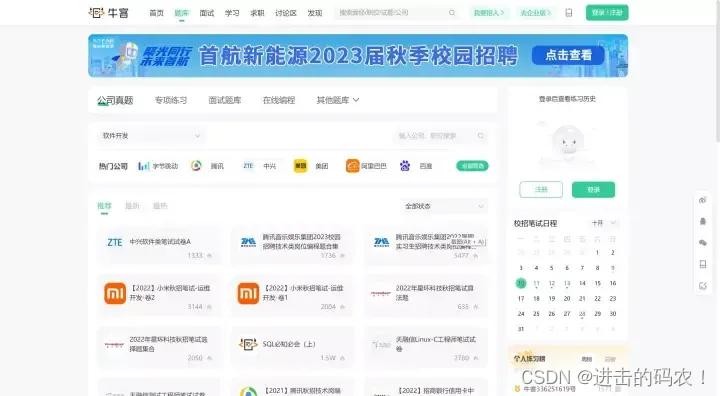The image size is (720, 396).
Task: Open 2022年星环科技秋招笔试选择题集合 card
Action: click(159, 348)
